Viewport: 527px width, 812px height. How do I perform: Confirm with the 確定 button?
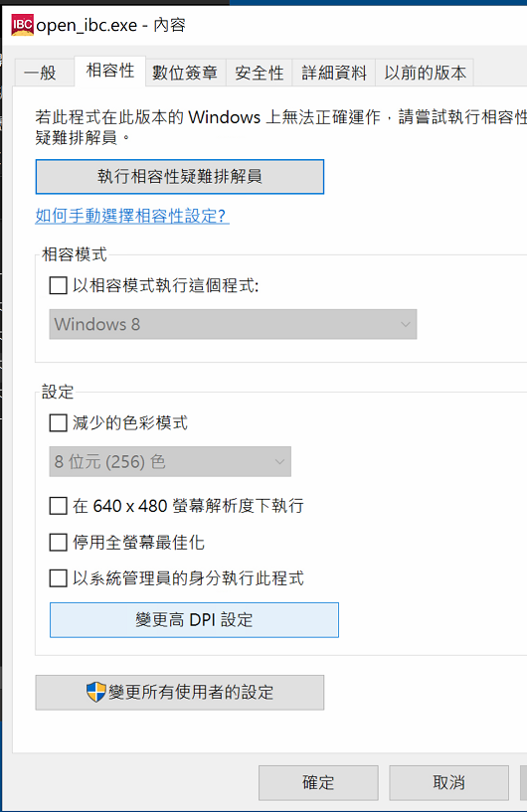[x=318, y=782]
